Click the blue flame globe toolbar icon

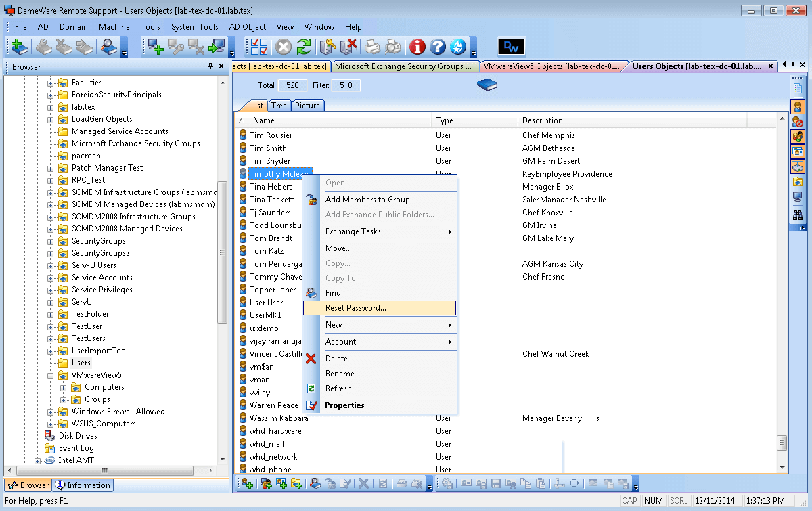(x=458, y=47)
